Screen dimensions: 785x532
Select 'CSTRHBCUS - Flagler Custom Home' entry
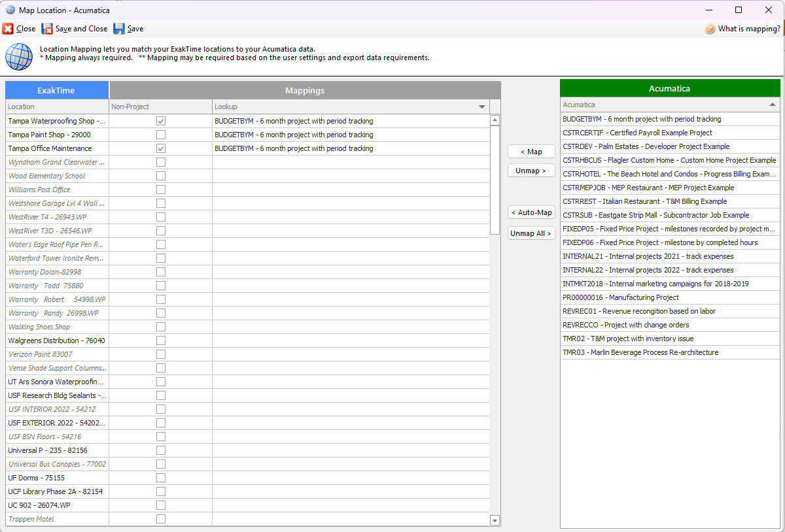(670, 160)
